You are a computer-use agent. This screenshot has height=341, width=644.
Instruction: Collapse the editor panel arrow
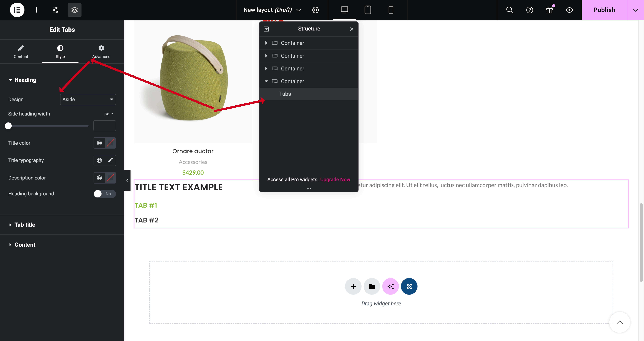coord(127,180)
